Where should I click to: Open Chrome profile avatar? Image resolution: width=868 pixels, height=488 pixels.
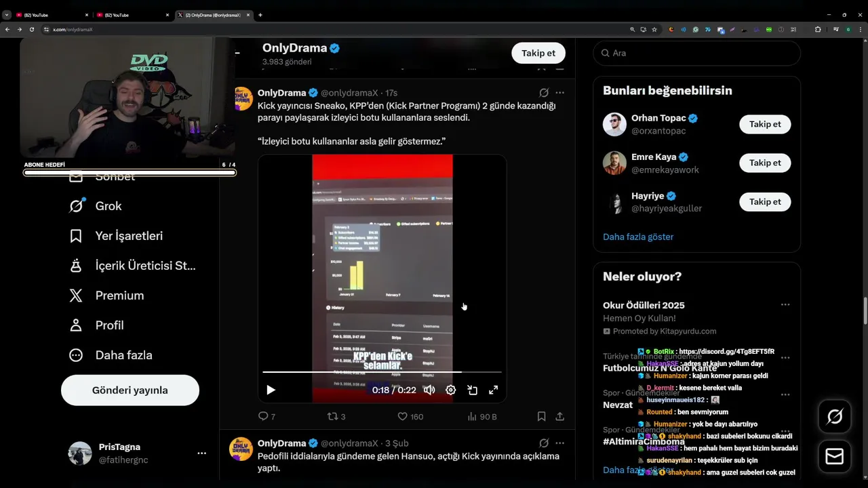(848, 30)
